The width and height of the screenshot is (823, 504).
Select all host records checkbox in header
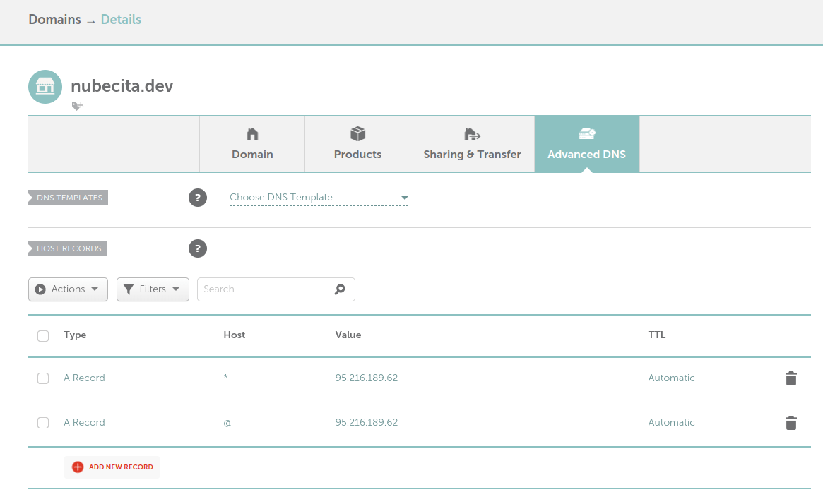[43, 336]
